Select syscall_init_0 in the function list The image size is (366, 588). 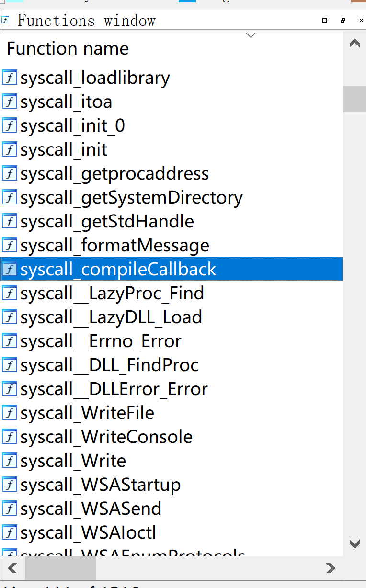tap(172, 125)
